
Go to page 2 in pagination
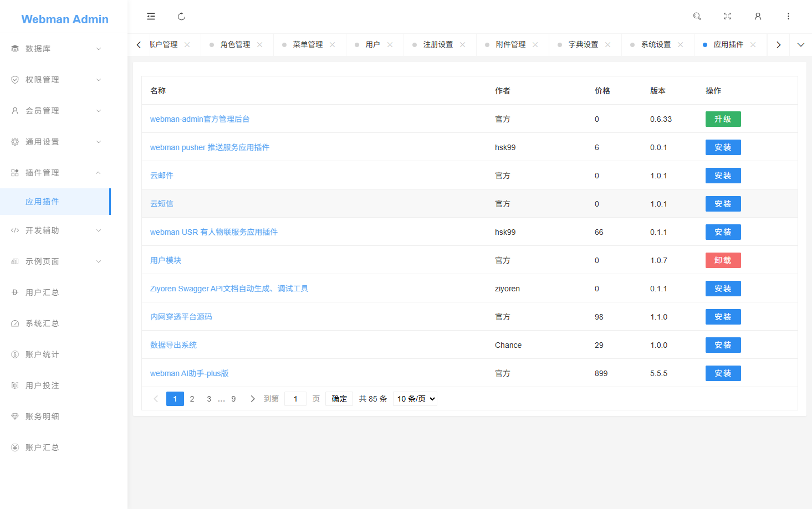click(192, 398)
